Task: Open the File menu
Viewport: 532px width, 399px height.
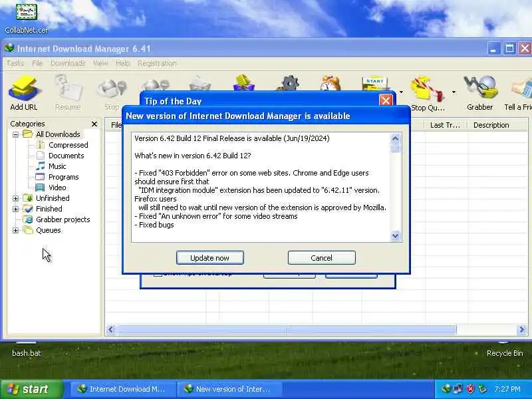Action: [37, 63]
